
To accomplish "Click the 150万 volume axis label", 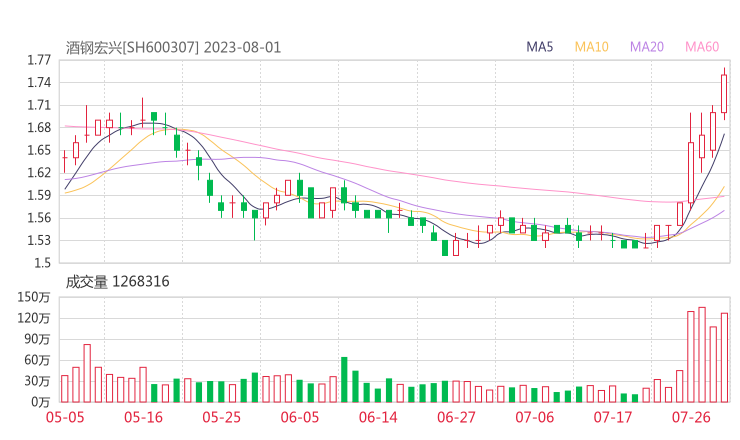I will pyautogui.click(x=35, y=297).
